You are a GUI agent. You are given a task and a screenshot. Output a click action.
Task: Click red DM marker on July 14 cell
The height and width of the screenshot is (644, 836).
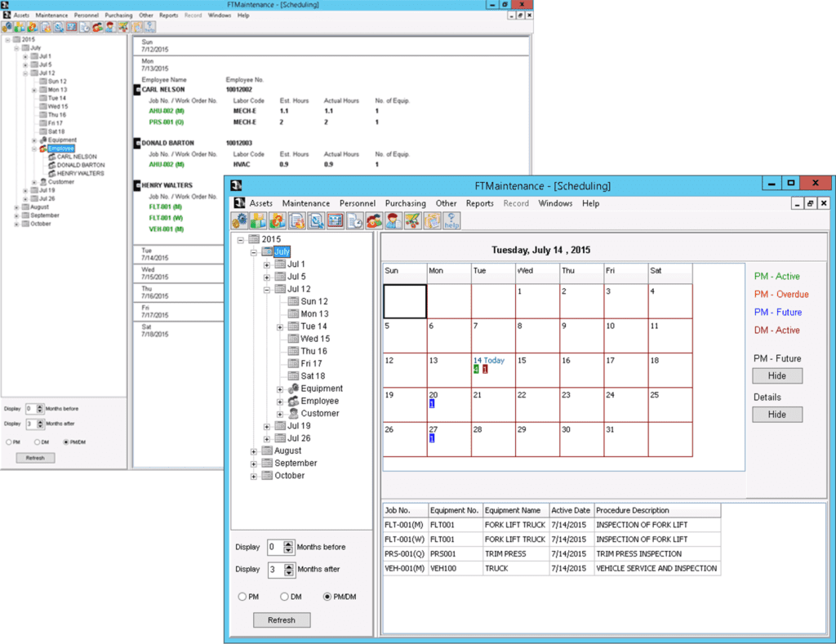[485, 370]
